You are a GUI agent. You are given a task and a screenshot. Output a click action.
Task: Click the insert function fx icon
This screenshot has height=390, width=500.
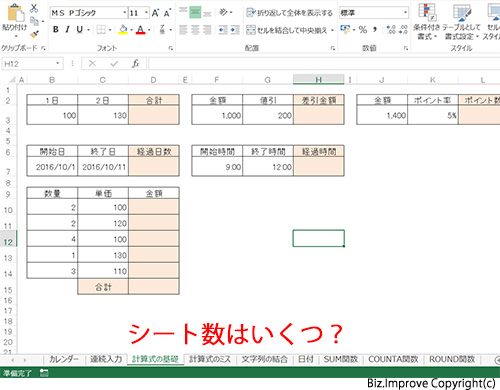click(135, 63)
